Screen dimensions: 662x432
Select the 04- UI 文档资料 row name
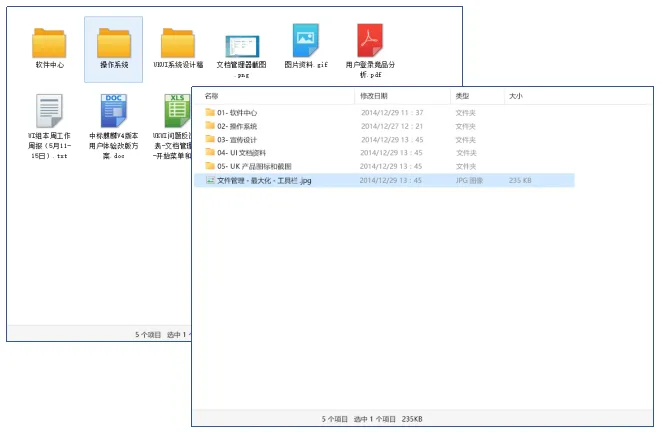tap(241, 153)
